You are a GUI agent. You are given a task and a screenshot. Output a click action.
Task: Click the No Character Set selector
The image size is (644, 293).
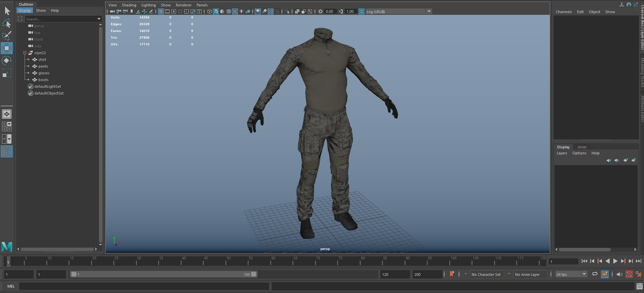pos(486,274)
